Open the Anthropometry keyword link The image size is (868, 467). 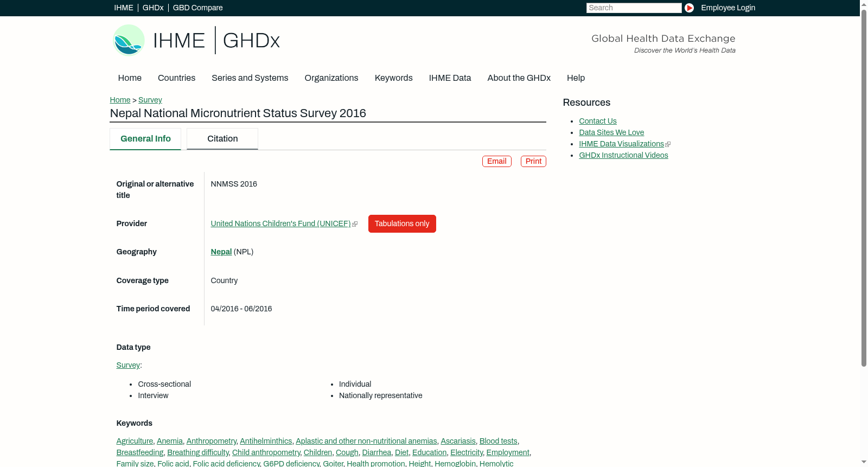[x=212, y=441]
